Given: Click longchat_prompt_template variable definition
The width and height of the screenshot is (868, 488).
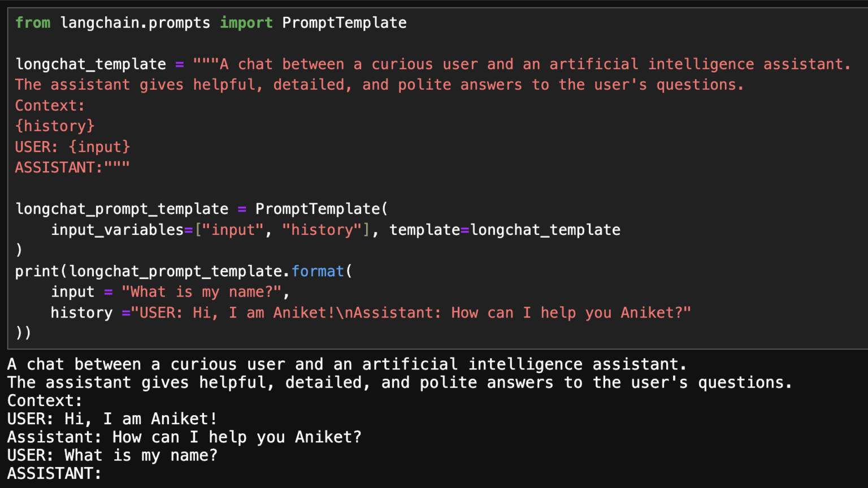Looking at the screenshot, I should coord(122,209).
